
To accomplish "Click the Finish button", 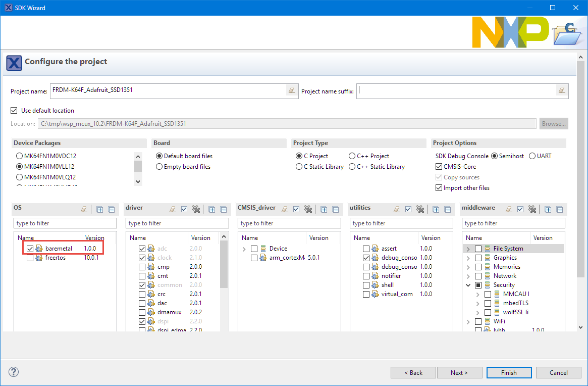I will [509, 372].
